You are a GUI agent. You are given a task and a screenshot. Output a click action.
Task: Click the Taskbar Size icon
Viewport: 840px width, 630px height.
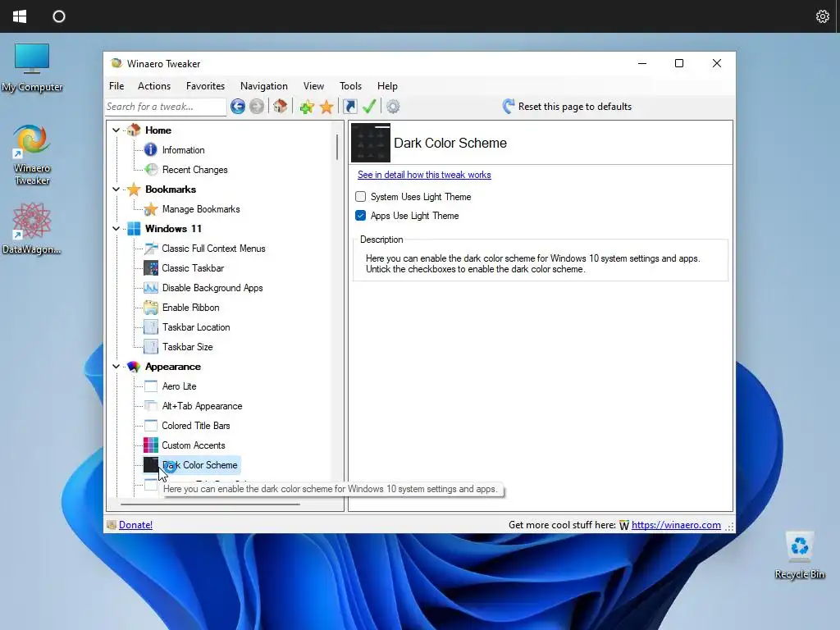151,347
